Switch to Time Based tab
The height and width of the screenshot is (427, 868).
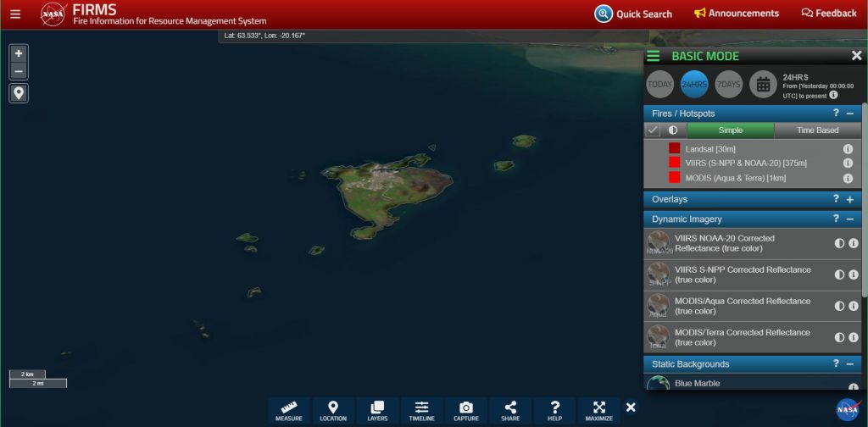[817, 130]
